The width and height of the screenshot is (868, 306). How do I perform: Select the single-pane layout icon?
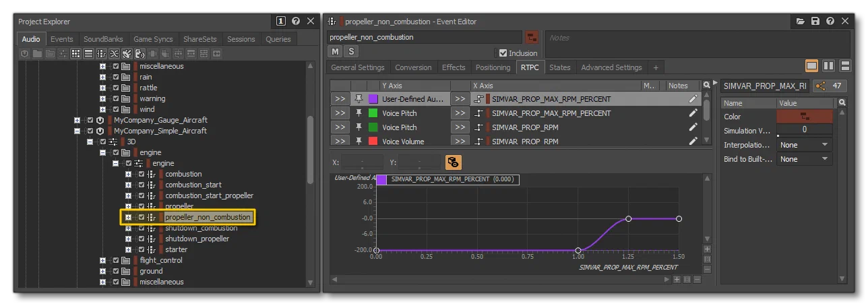tap(812, 66)
